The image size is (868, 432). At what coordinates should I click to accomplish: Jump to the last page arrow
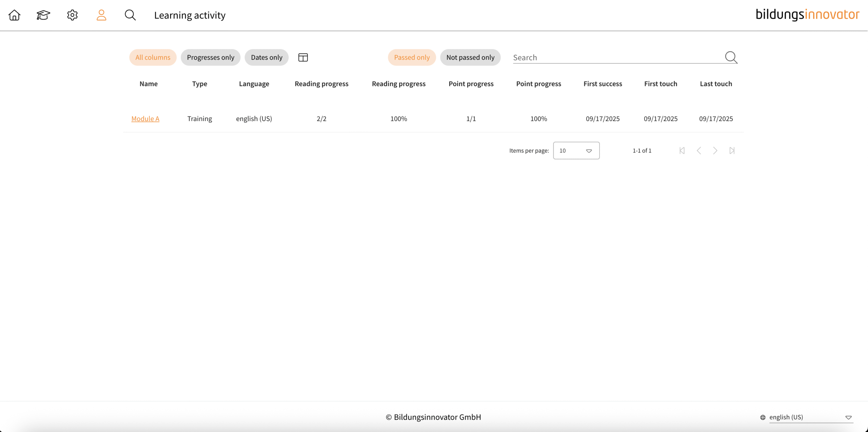[732, 151]
